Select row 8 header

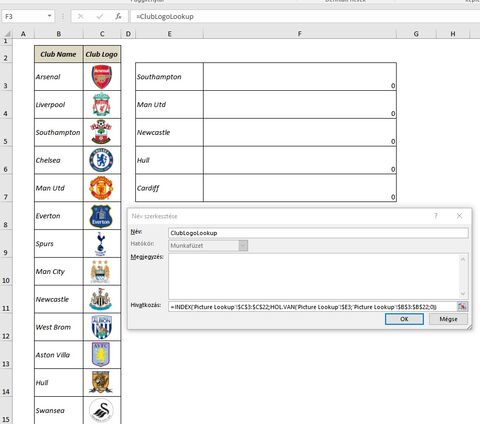6,216
